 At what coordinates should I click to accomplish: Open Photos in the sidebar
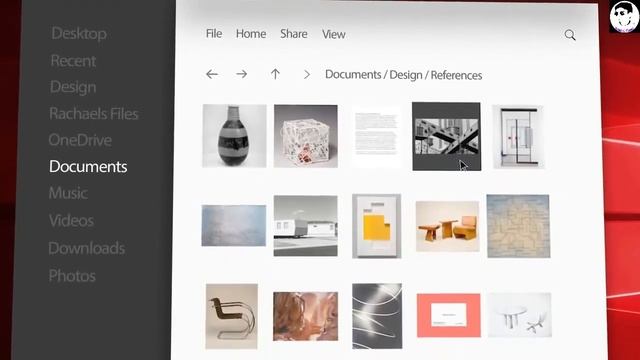[x=72, y=276]
